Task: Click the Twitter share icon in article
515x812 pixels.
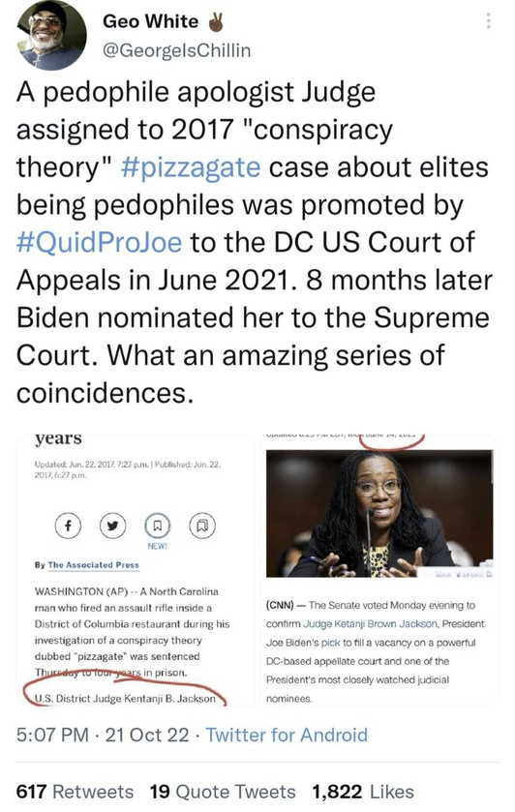Action: point(112,526)
